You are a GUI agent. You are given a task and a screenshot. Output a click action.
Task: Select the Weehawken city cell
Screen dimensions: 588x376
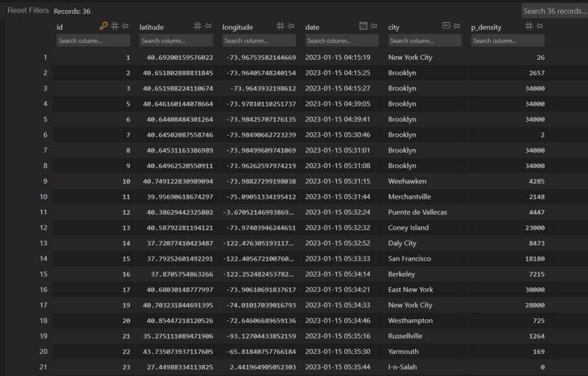point(407,181)
